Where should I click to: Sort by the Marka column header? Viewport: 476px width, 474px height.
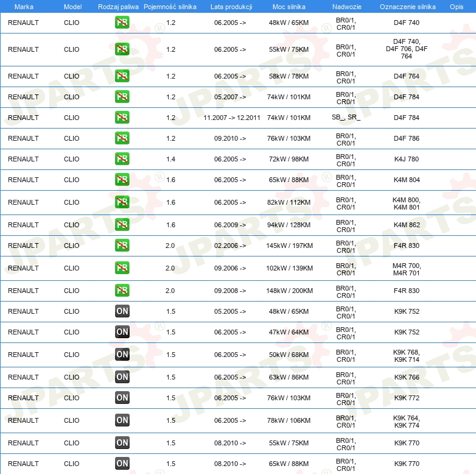pos(23,7)
